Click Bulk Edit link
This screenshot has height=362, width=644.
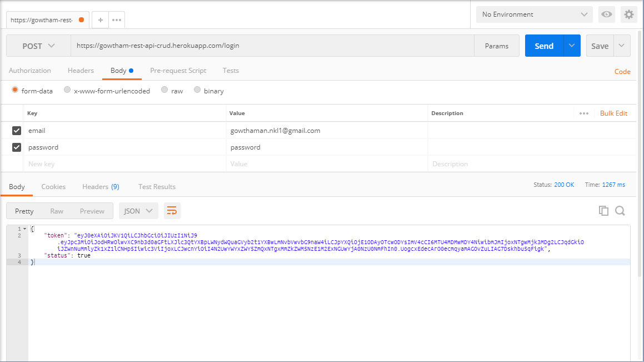(x=613, y=113)
